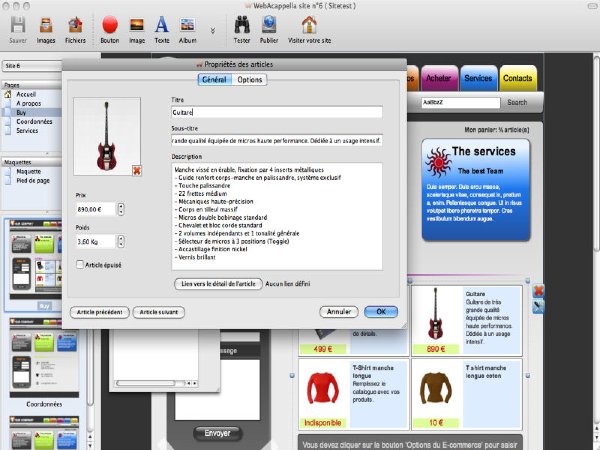Click the Annuler button

pos(339,312)
